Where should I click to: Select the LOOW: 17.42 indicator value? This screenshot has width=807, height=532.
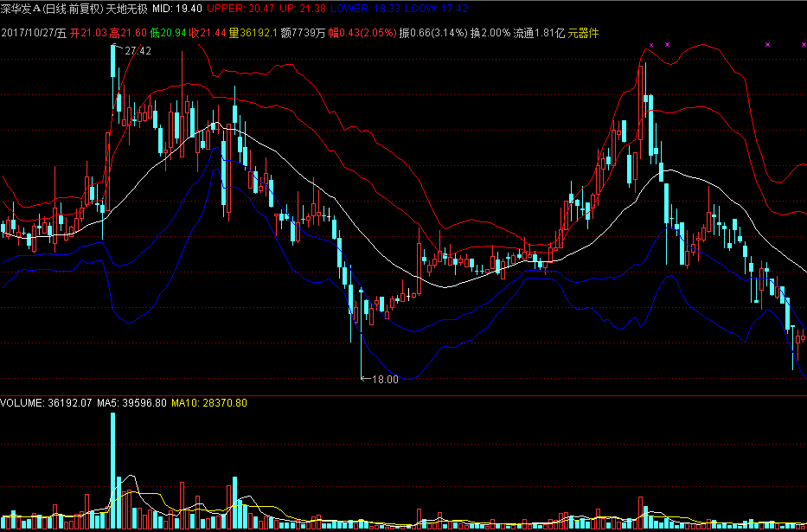437,9
